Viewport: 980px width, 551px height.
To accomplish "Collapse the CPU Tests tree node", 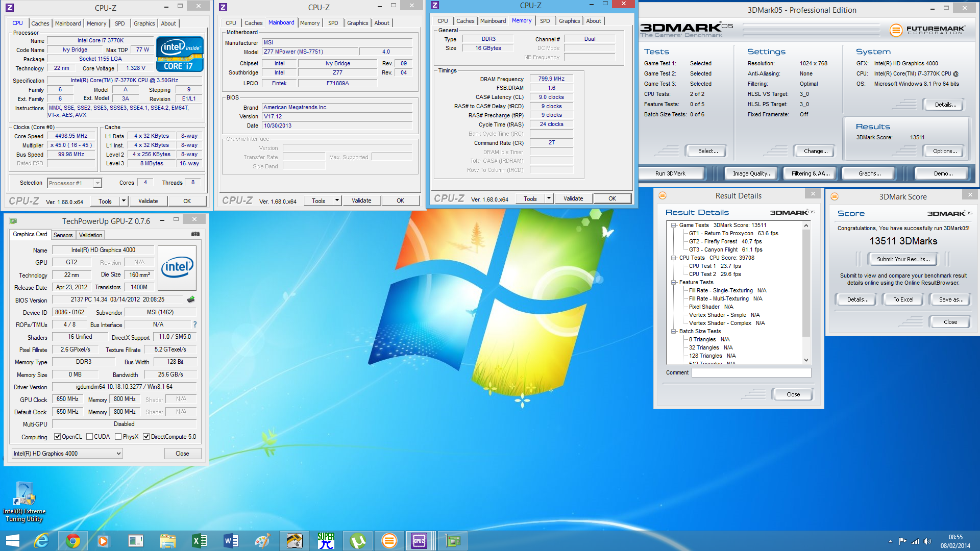I will click(x=674, y=258).
